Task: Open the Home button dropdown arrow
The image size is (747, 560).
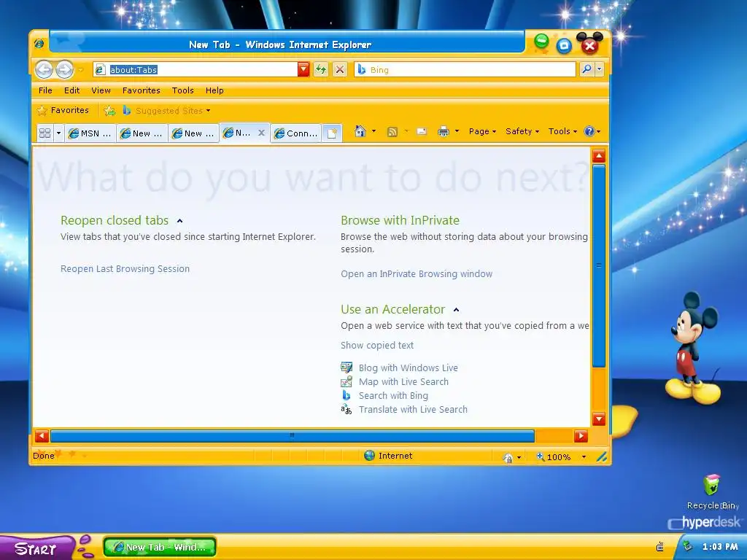Action: tap(374, 131)
